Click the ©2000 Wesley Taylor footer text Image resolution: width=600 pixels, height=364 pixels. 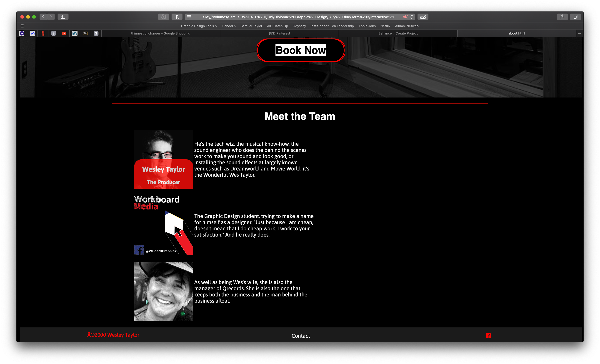pos(113,335)
